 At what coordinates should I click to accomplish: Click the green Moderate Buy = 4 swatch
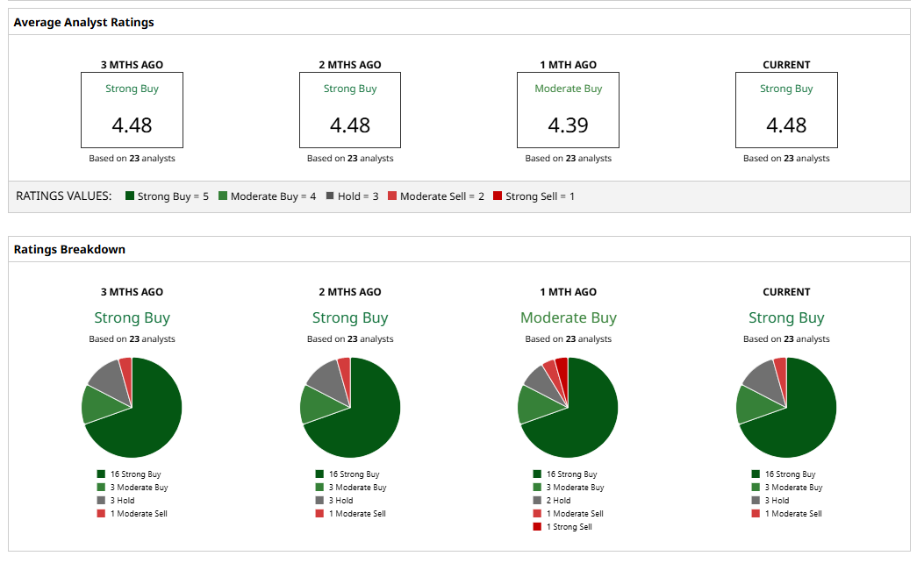click(x=223, y=196)
